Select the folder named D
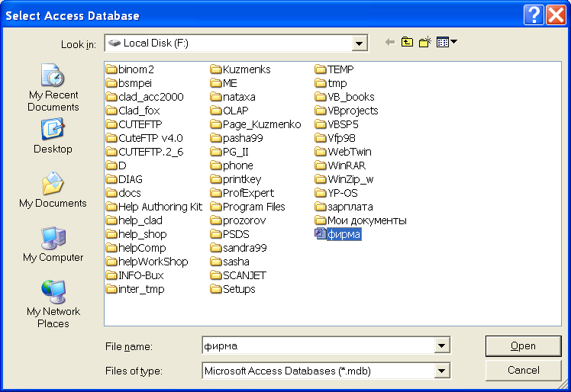This screenshot has width=571, height=392. 116,165
